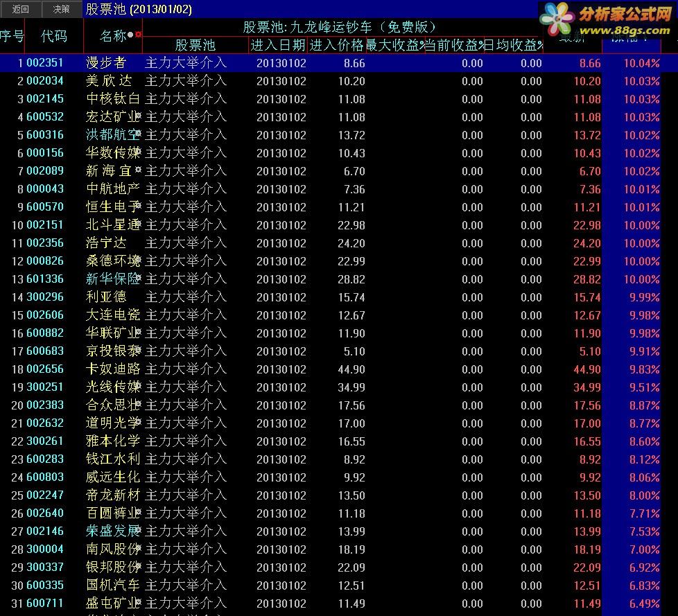Select stock code 000043

(x=45, y=189)
